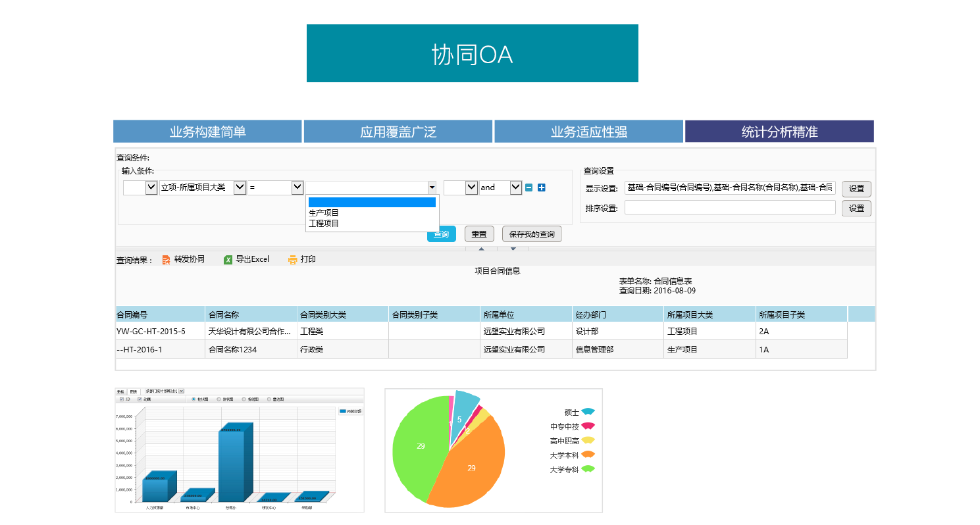Open the 'and' logical operator dropdown
The image size is (980, 525).
pyautogui.click(x=515, y=187)
